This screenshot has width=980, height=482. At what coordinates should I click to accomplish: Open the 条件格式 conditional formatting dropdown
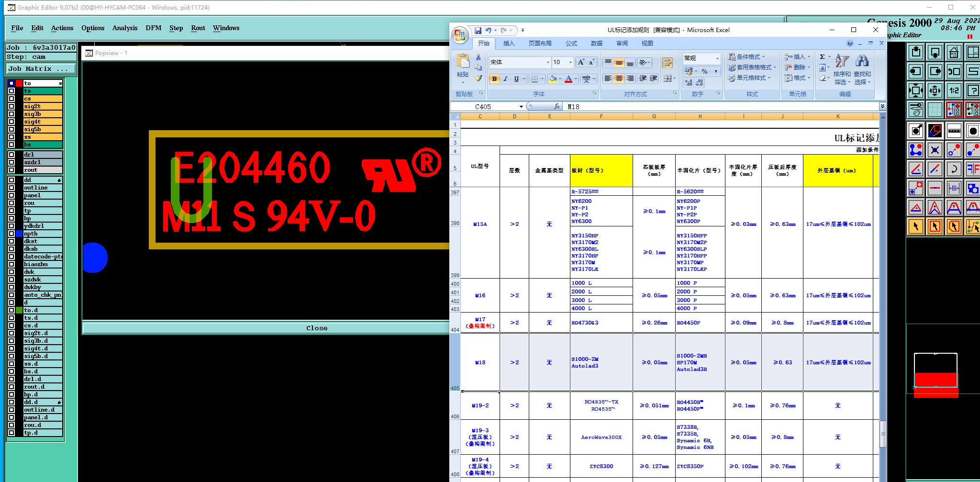click(x=746, y=56)
